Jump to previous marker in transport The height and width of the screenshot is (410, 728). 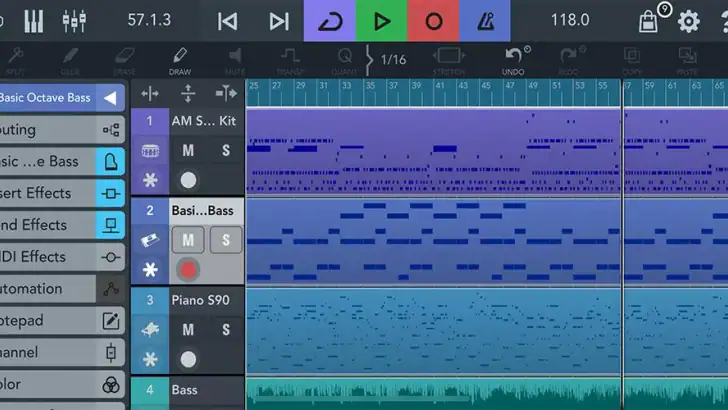click(227, 21)
